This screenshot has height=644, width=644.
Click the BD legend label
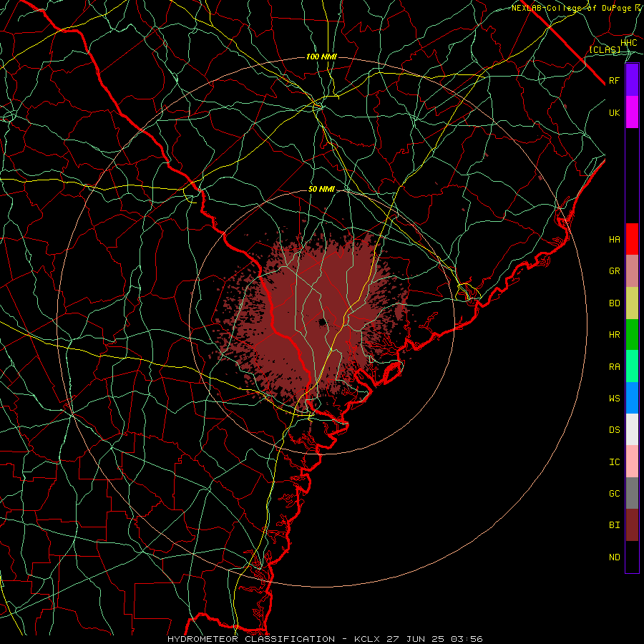point(614,303)
